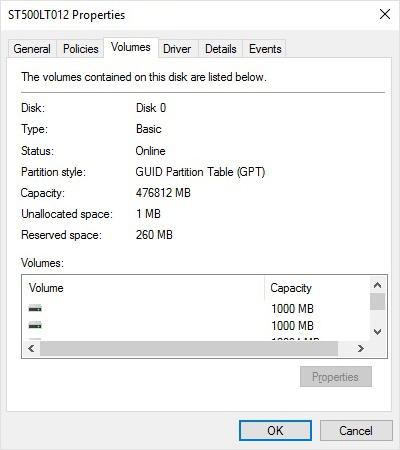The width and height of the screenshot is (400, 450).
Task: Click the Volume column header
Action: click(x=143, y=288)
